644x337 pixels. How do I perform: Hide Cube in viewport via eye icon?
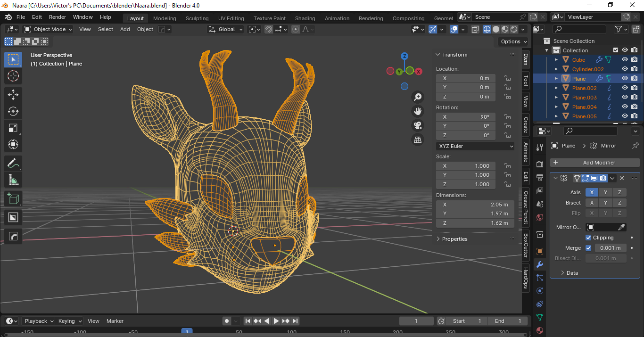click(625, 60)
